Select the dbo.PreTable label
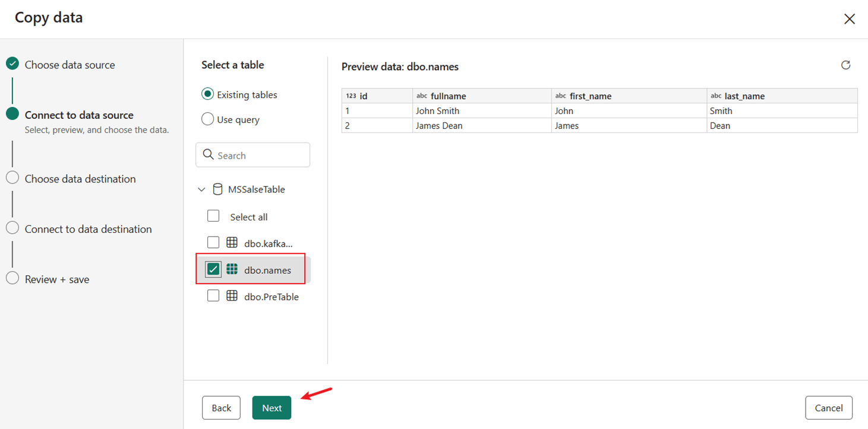The image size is (868, 429). (x=272, y=296)
